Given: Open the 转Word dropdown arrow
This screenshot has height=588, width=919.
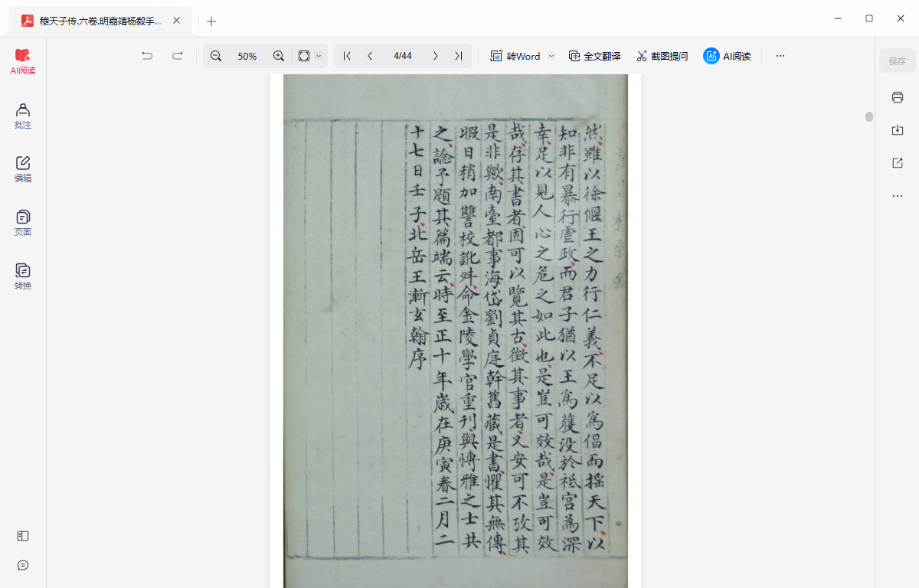Looking at the screenshot, I should [x=551, y=56].
